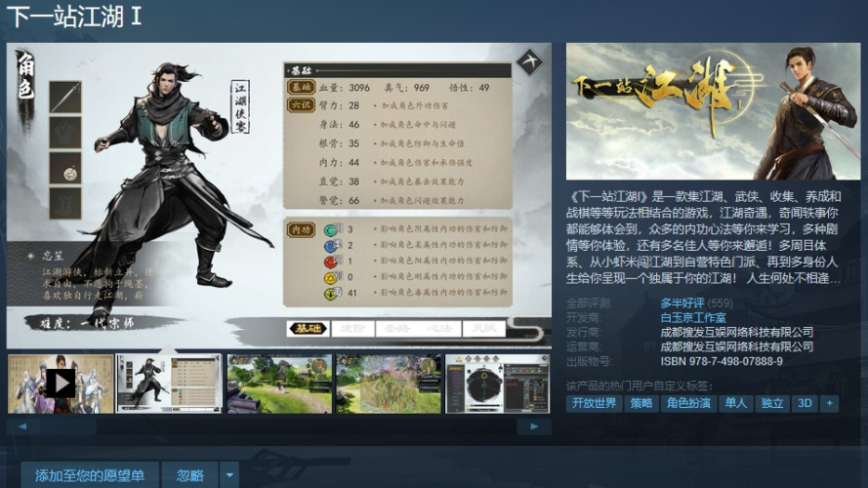Click the left scroll arrow under thumbnails

point(18,427)
